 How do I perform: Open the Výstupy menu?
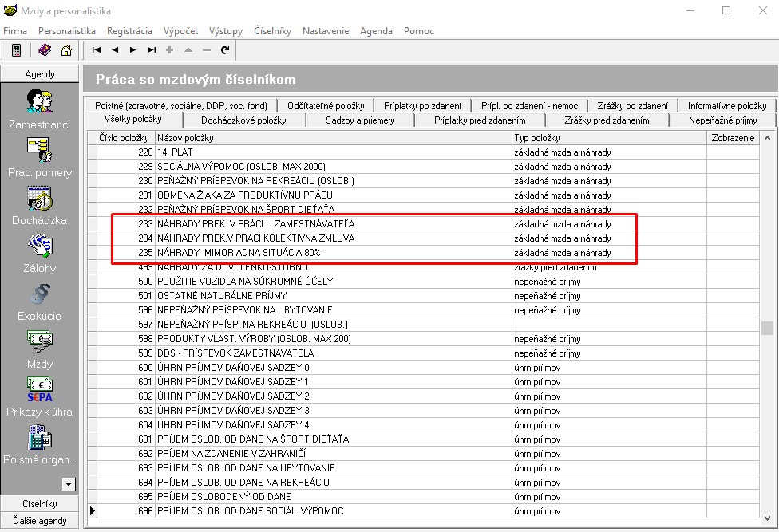[x=226, y=31]
